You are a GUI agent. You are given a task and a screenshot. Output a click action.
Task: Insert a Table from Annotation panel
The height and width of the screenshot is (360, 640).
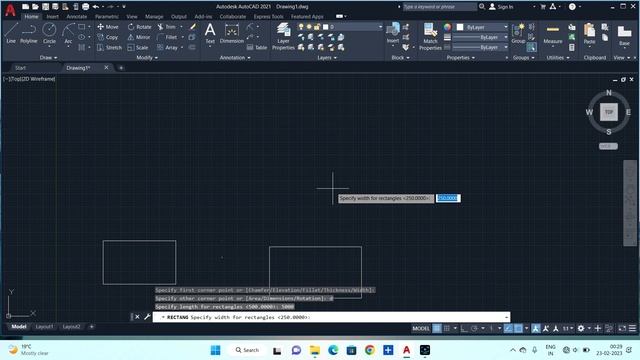pyautogui.click(x=257, y=48)
